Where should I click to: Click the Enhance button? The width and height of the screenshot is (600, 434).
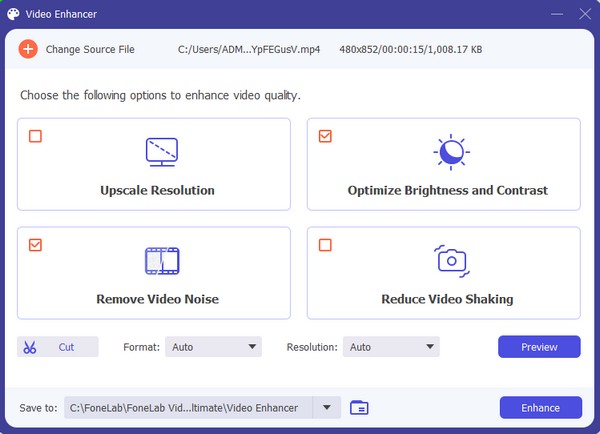pos(541,408)
